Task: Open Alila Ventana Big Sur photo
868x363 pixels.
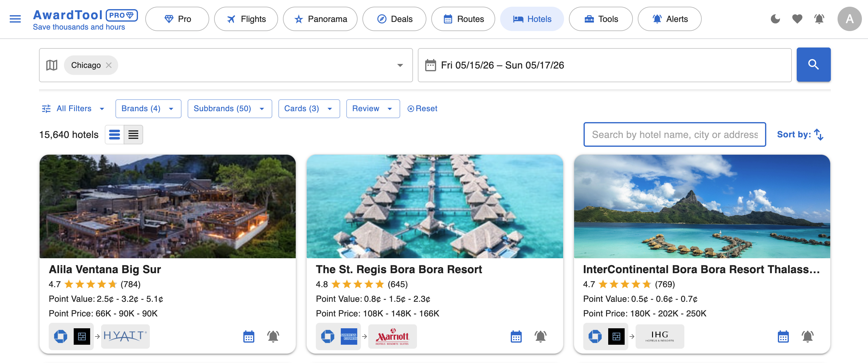Action: [x=168, y=206]
